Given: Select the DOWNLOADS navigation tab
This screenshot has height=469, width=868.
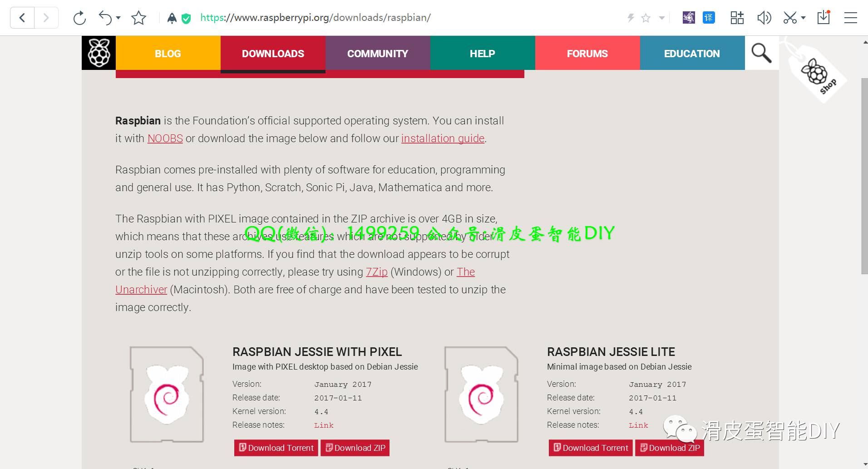Looking at the screenshot, I should tap(273, 54).
